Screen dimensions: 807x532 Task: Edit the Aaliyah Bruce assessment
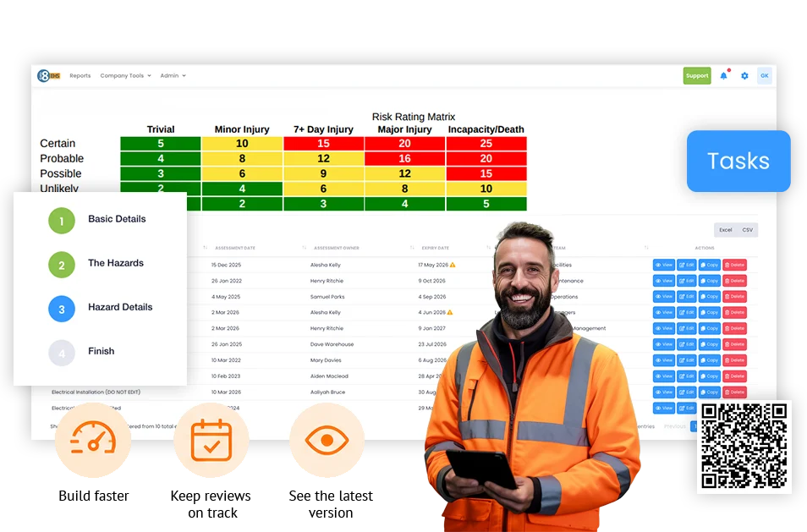pos(687,392)
